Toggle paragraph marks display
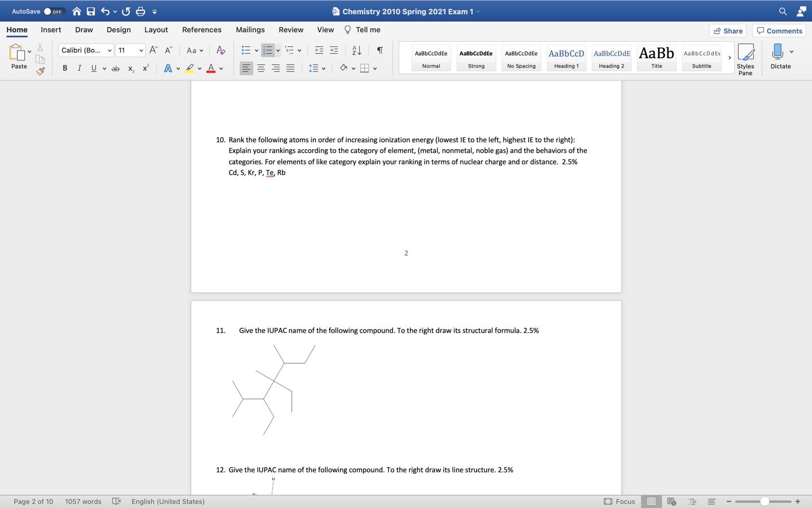812x508 pixels. click(x=379, y=50)
